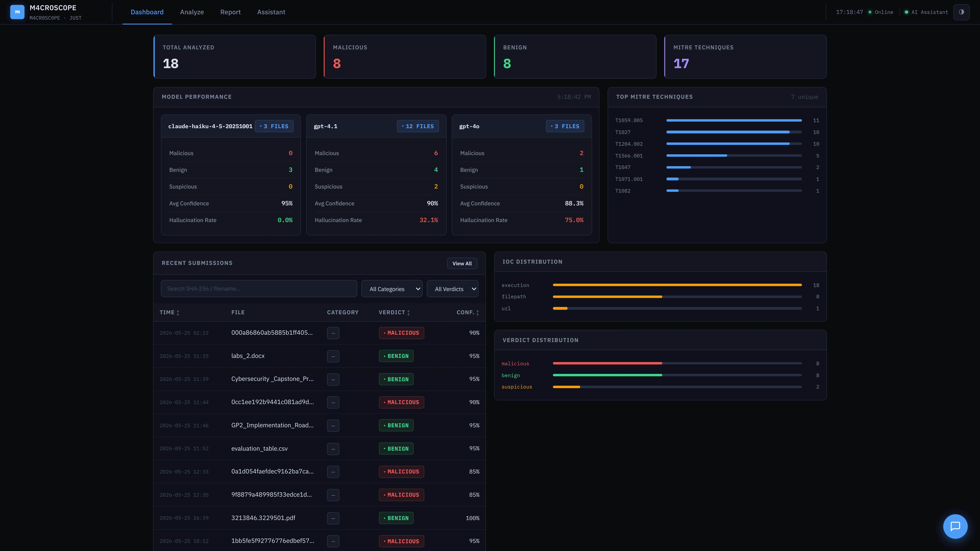Open file 9f8879a489985f33edce1d...
980x551 pixels.
click(x=272, y=495)
